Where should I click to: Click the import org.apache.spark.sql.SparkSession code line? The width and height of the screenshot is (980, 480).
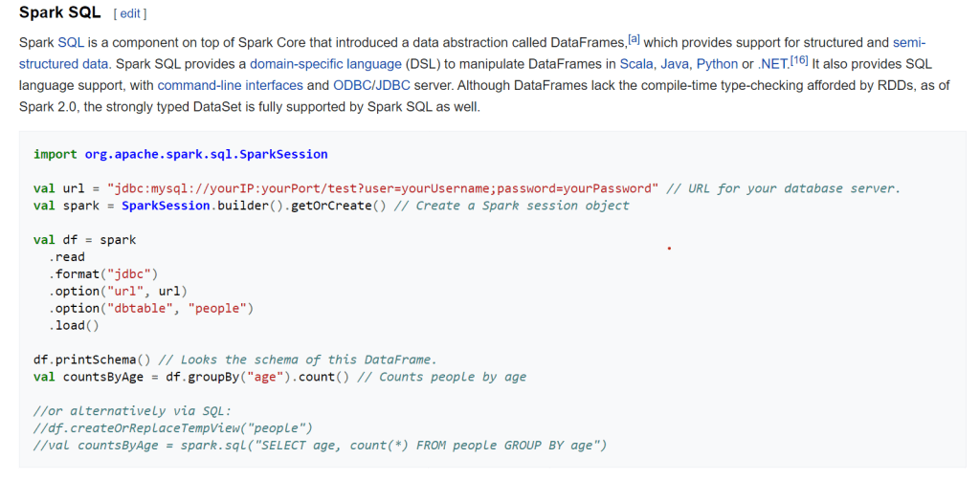180,154
